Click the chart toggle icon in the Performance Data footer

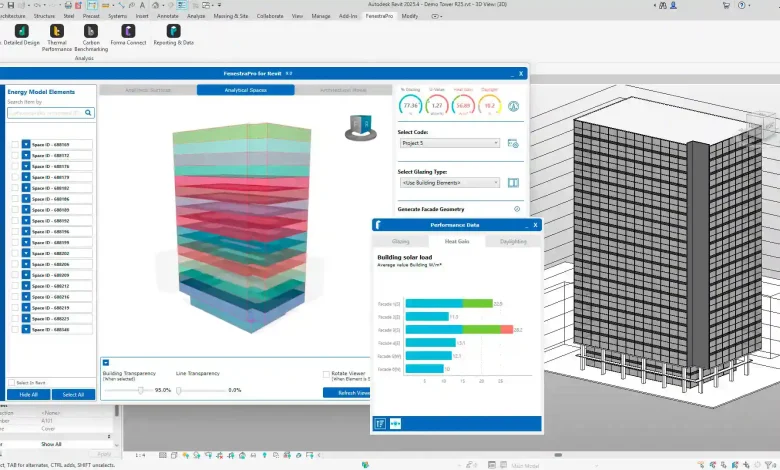point(395,424)
